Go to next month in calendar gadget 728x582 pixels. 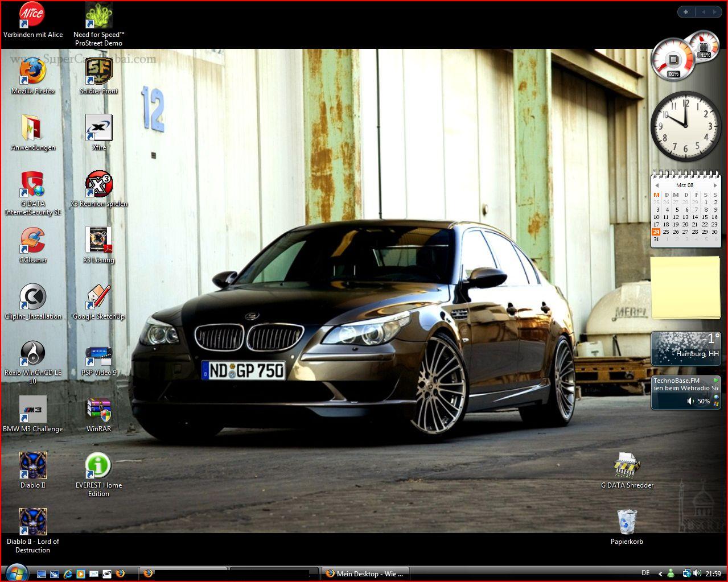[715, 185]
